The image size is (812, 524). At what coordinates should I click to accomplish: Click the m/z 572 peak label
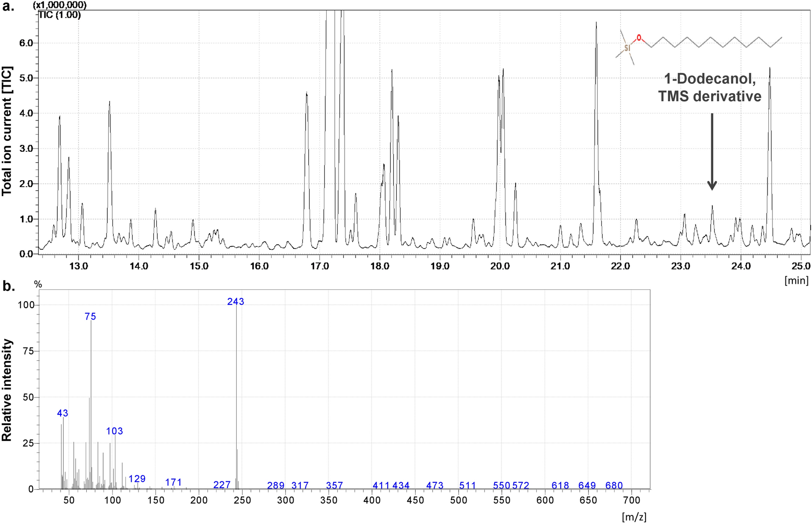coord(521,485)
